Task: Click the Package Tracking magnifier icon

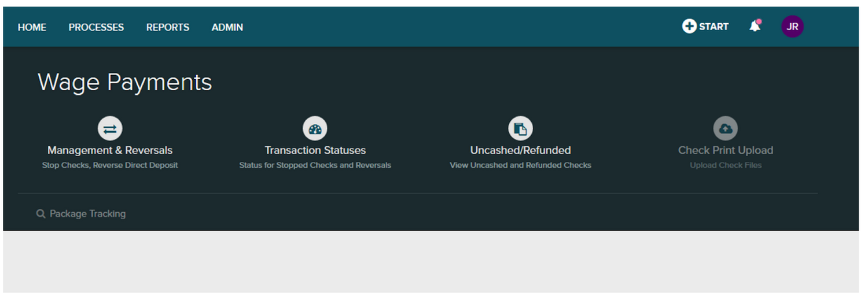Action: coord(41,214)
